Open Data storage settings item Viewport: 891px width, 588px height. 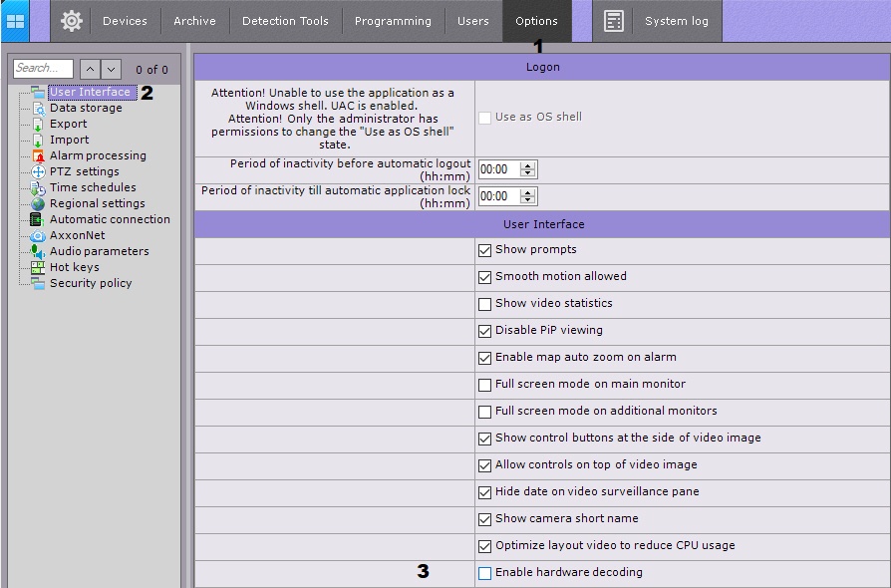point(86,108)
